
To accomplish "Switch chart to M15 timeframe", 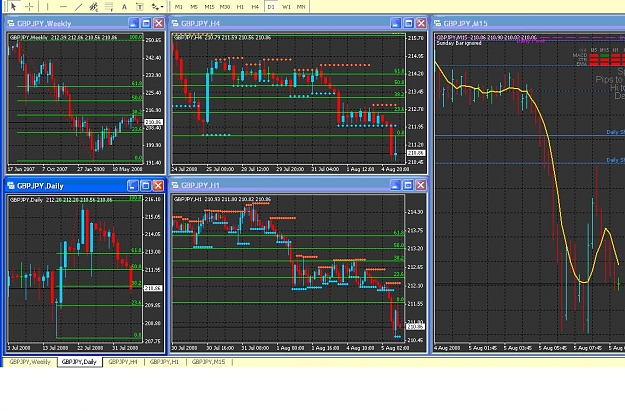I will 209,6.
